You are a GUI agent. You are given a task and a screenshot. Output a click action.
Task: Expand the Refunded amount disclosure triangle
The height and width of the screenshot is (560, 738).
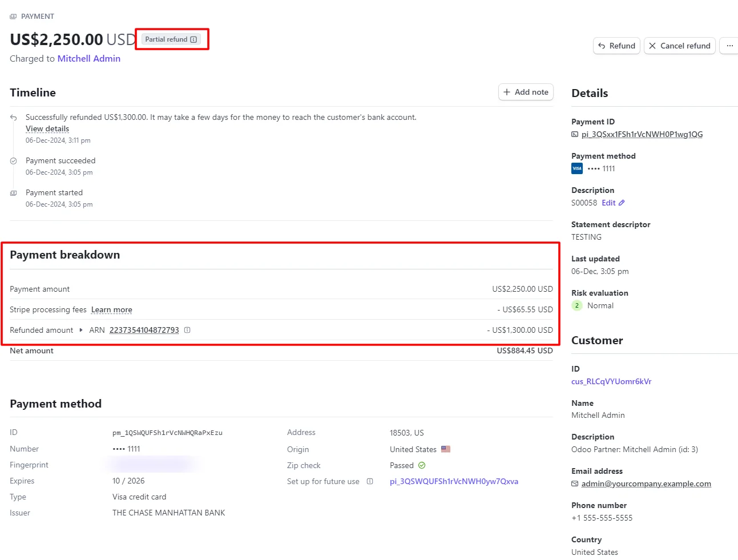point(81,330)
